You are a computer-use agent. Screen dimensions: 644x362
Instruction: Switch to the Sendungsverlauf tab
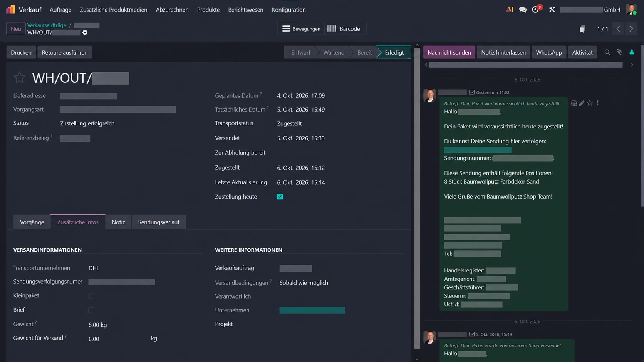pyautogui.click(x=159, y=222)
